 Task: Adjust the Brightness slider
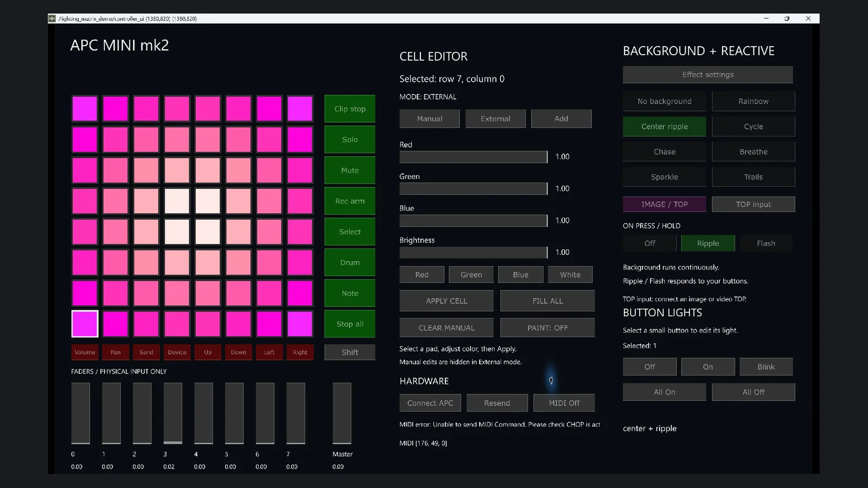tap(474, 253)
